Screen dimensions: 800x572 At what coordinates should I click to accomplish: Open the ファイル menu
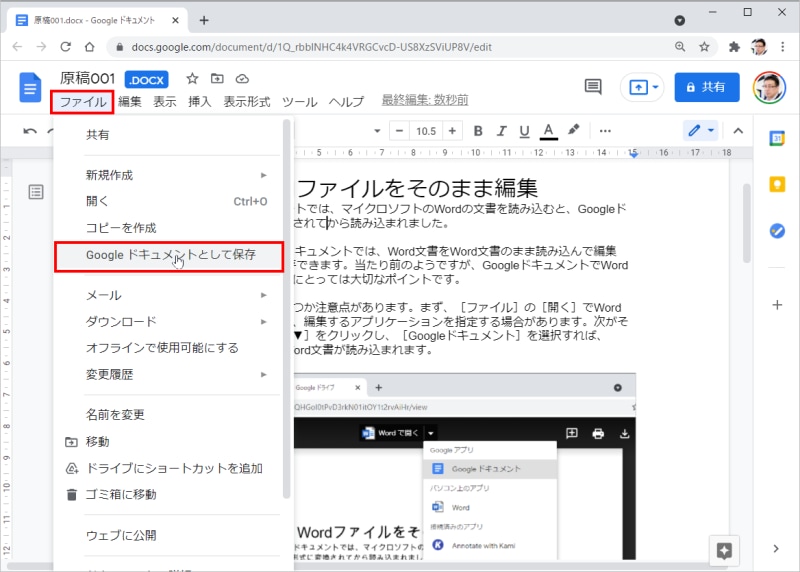click(83, 102)
